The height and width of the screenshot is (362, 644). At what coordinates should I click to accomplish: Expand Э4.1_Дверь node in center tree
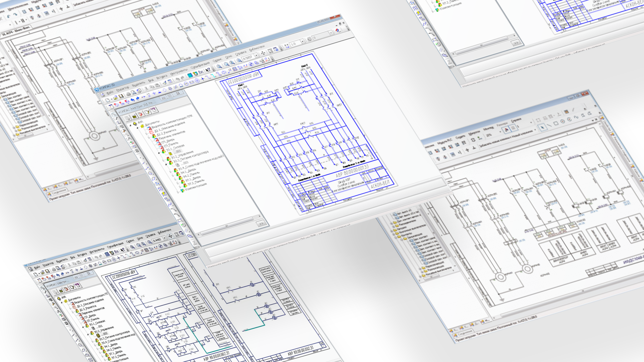point(173,176)
